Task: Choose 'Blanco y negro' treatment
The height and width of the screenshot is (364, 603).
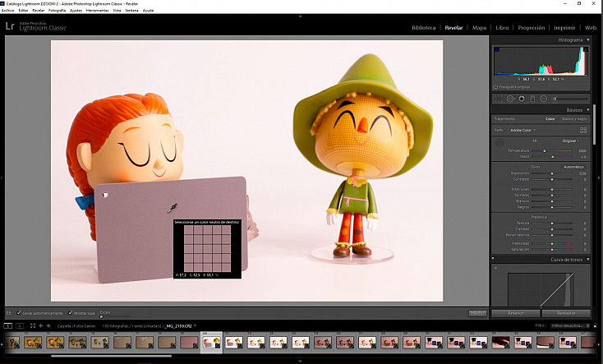Action: [575, 119]
